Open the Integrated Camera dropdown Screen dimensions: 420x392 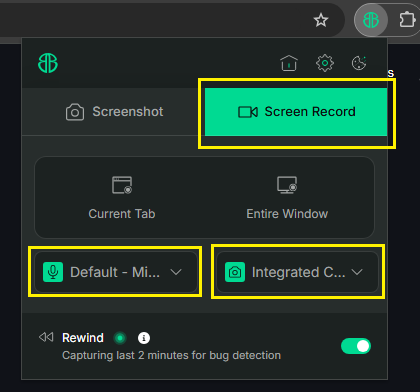[297, 272]
